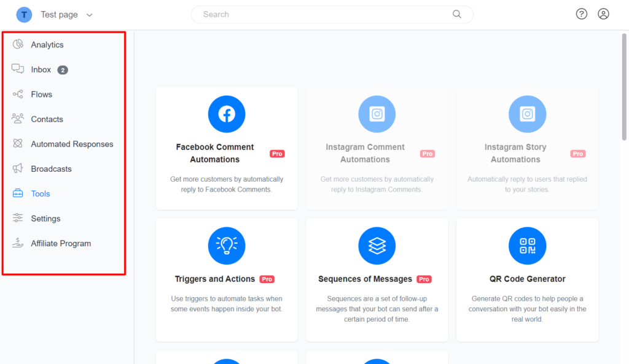Open Sequences of Messages title
The height and width of the screenshot is (364, 629).
click(365, 279)
